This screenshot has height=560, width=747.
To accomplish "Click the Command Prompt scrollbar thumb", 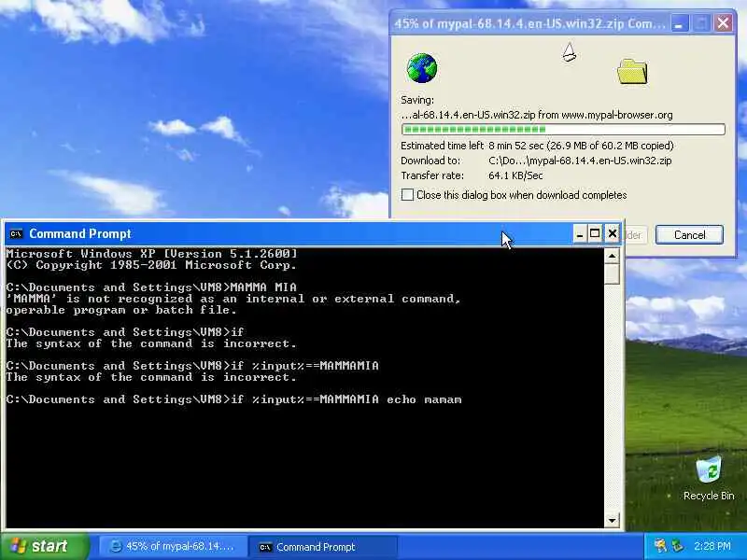I will tap(613, 274).
